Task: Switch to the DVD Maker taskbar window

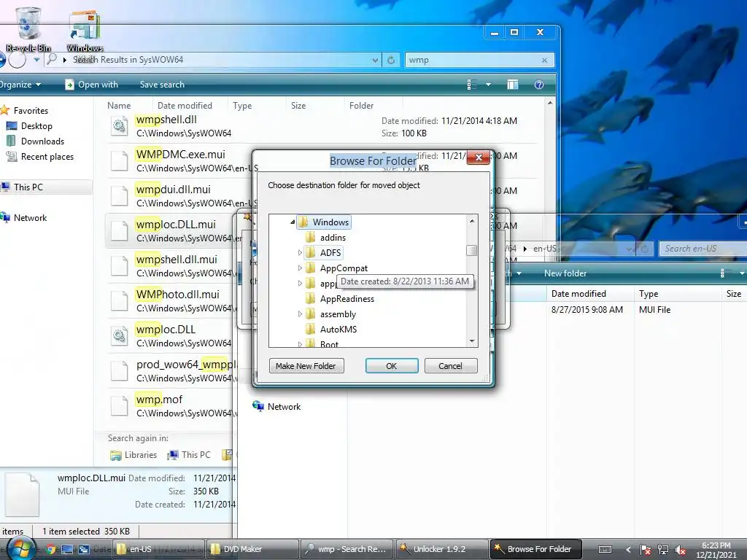Action: pyautogui.click(x=252, y=549)
